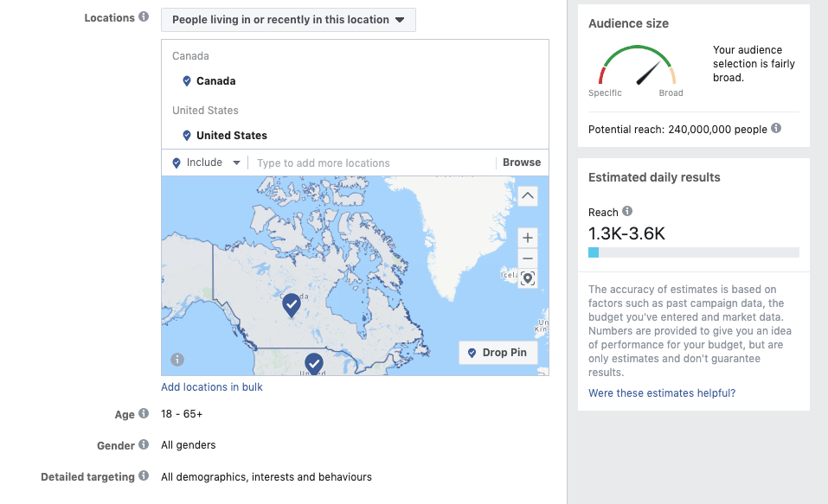Viewport: 828px width, 504px height.
Task: Click the United States location entry
Action: pos(232,136)
